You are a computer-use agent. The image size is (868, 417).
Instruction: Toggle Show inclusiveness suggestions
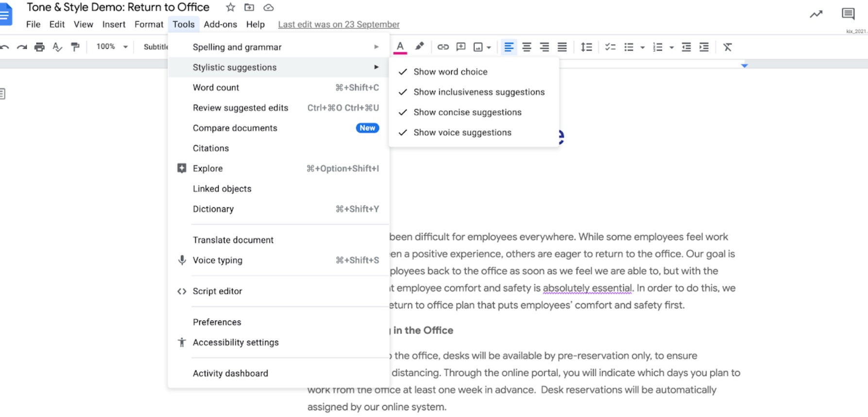coord(474,92)
